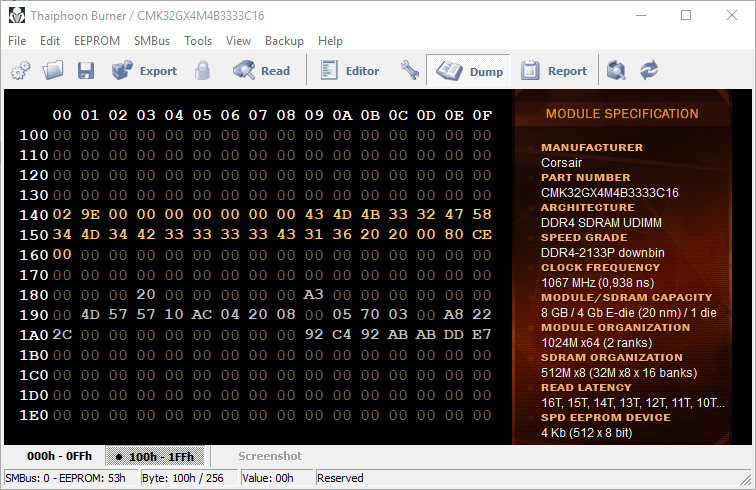Click the refresh arrows toolbar icon
756x490 pixels.
[648, 71]
